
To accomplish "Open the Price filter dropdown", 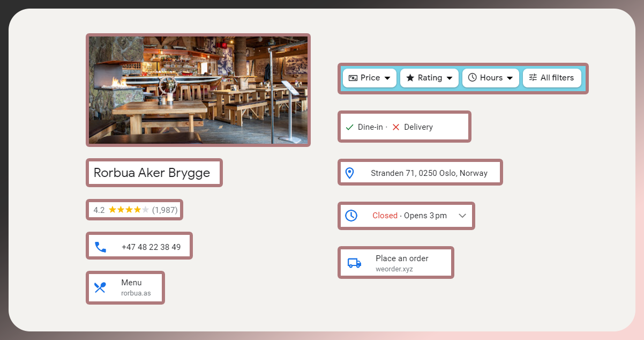I will click(x=370, y=78).
